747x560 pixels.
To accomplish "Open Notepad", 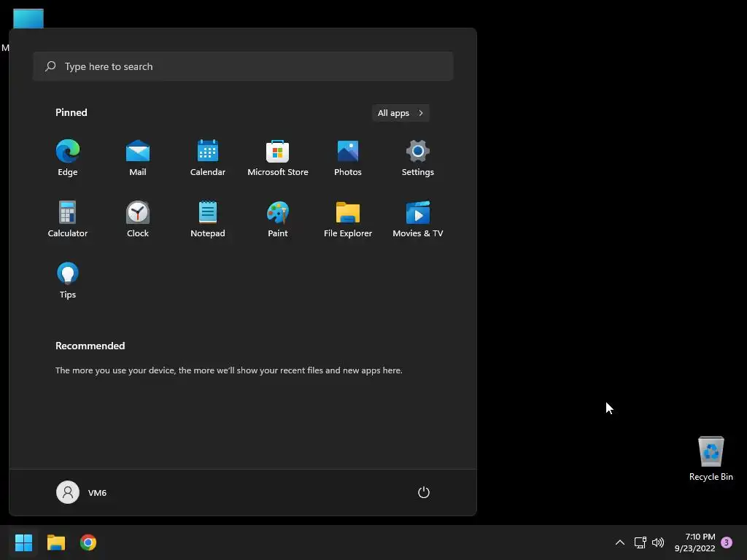I will click(208, 219).
